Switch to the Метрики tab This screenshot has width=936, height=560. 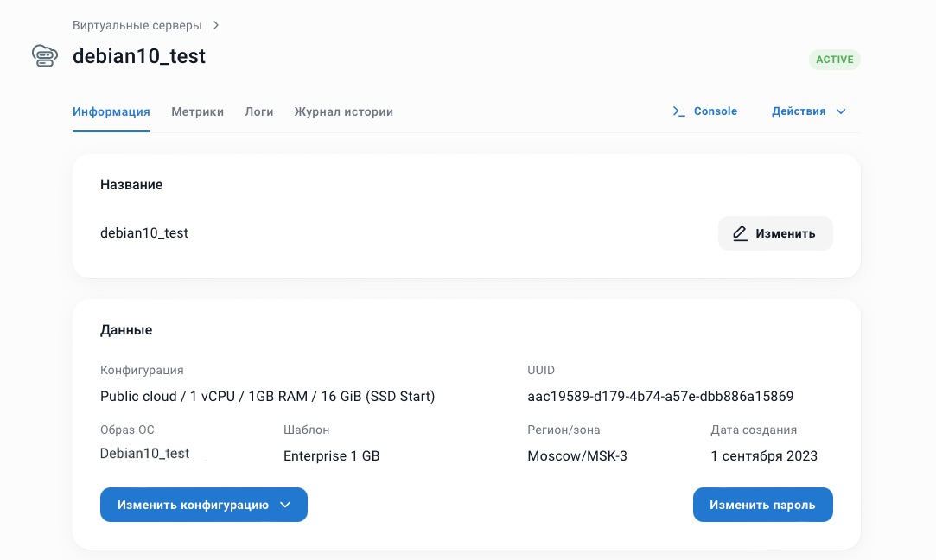click(x=197, y=111)
